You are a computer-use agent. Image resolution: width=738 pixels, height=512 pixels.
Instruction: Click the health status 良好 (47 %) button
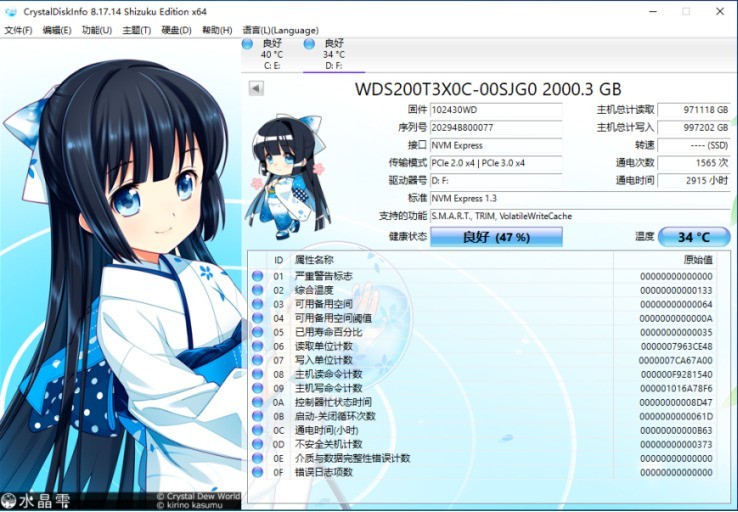[x=496, y=237]
